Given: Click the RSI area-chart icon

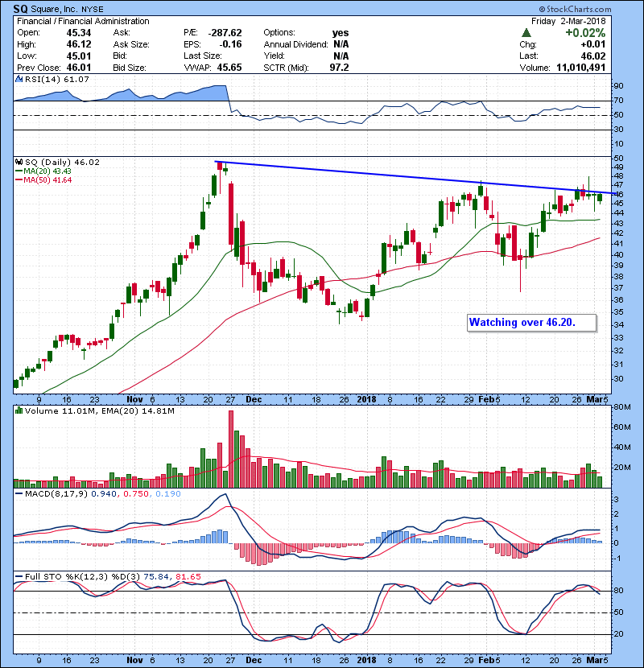Looking at the screenshot, I should click(x=19, y=79).
